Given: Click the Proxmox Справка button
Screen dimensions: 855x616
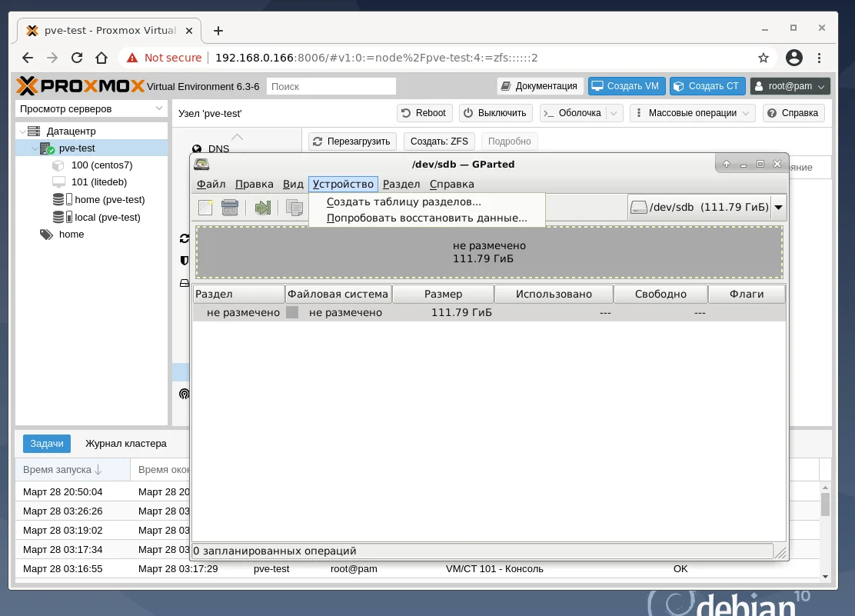Looking at the screenshot, I should pyautogui.click(x=793, y=113).
